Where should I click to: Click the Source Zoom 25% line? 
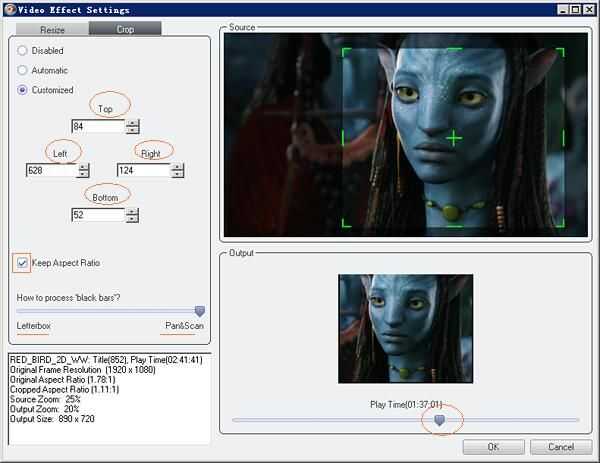(45, 399)
